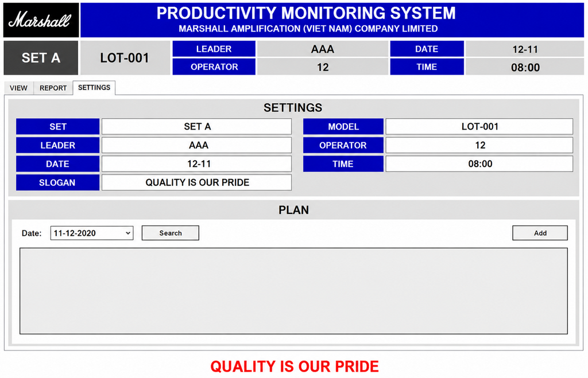Click the Date: label in Plan
Viewport: 588px width, 378px height.
click(x=32, y=233)
